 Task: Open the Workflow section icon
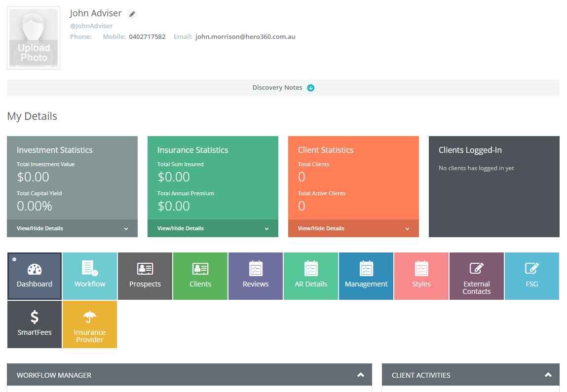[89, 275]
